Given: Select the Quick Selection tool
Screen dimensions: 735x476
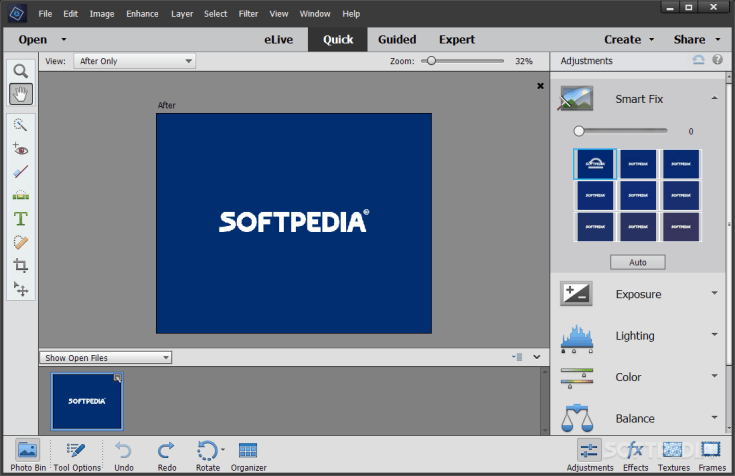Looking at the screenshot, I should [x=20, y=125].
